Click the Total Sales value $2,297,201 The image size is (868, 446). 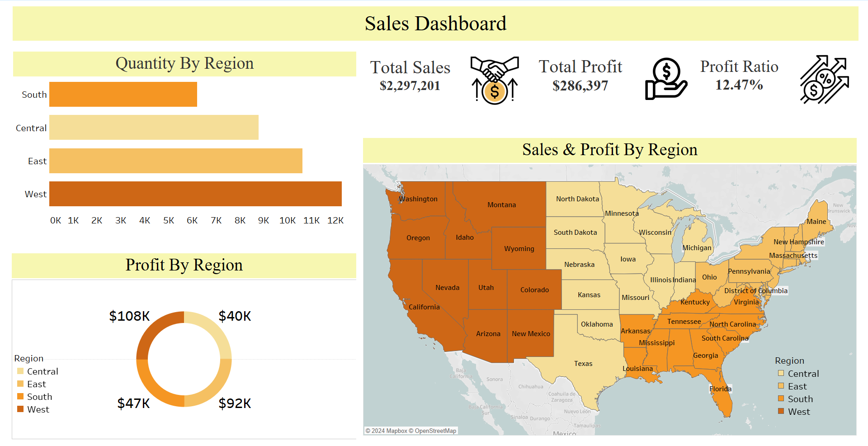[410, 85]
